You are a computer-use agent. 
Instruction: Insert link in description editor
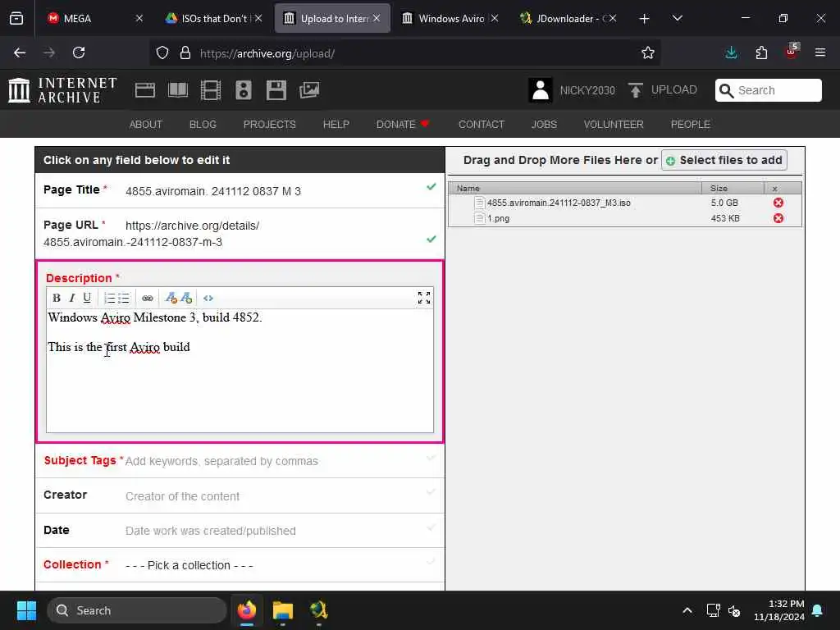click(x=148, y=298)
